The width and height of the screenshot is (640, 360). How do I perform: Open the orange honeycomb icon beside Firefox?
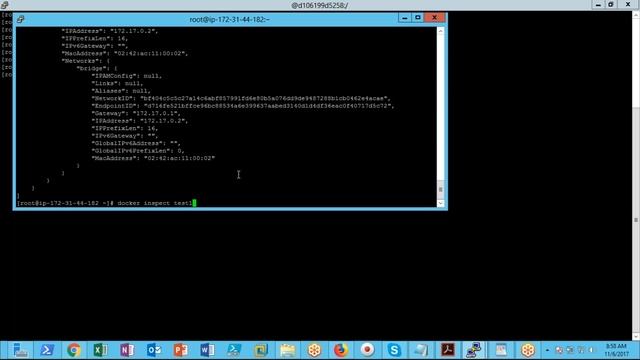point(314,350)
